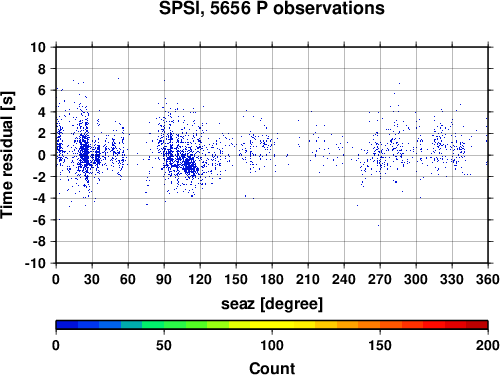The image size is (500, 375).
Task: Click x-axis tick label 270
Action: point(380,279)
